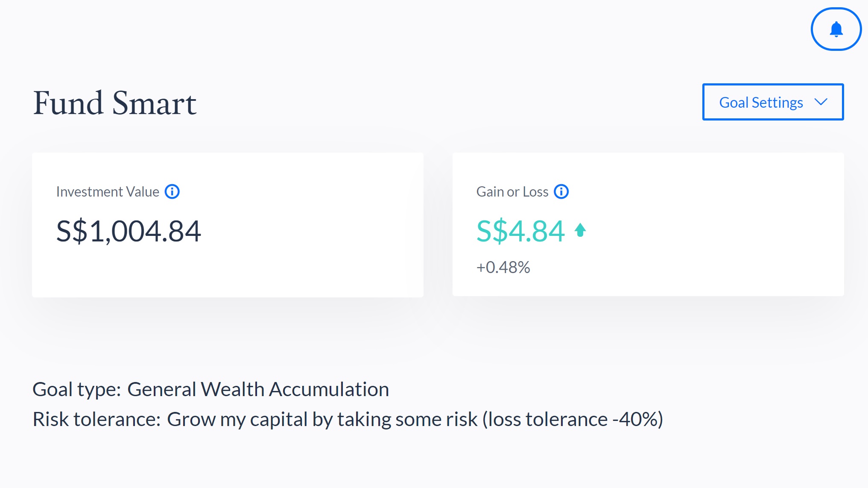Click the Investment Value info icon
Image resolution: width=868 pixels, height=488 pixels.
[172, 191]
